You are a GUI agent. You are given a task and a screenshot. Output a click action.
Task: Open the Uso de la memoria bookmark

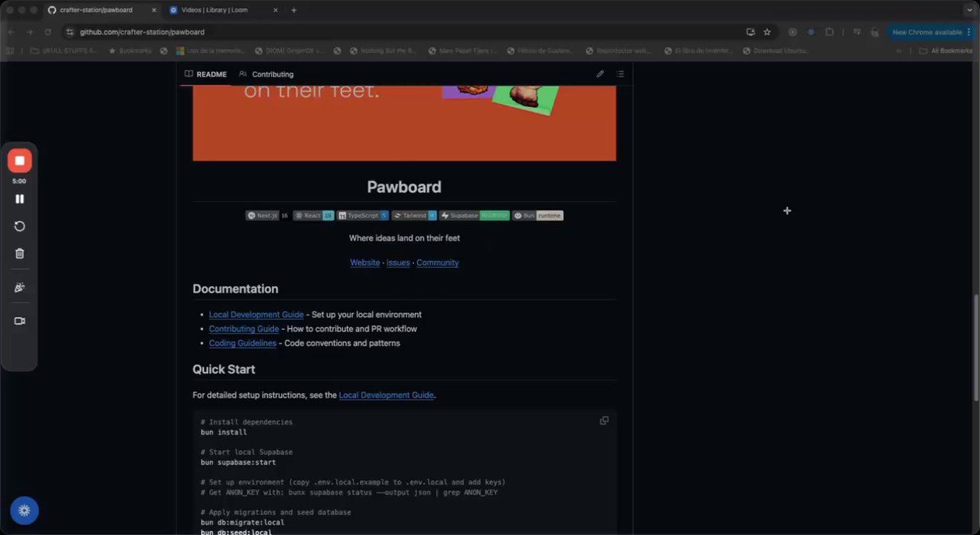pyautogui.click(x=211, y=51)
